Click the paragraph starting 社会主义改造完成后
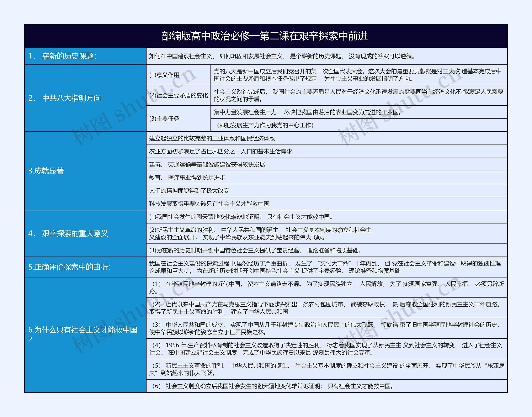532x417 pixels. pyautogui.click(x=359, y=95)
